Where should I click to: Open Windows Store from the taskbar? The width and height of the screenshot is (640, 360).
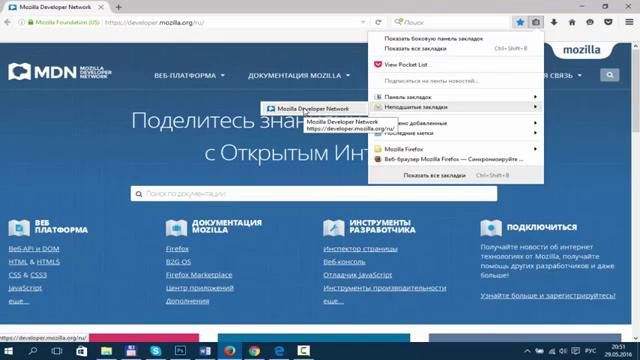coord(82,351)
